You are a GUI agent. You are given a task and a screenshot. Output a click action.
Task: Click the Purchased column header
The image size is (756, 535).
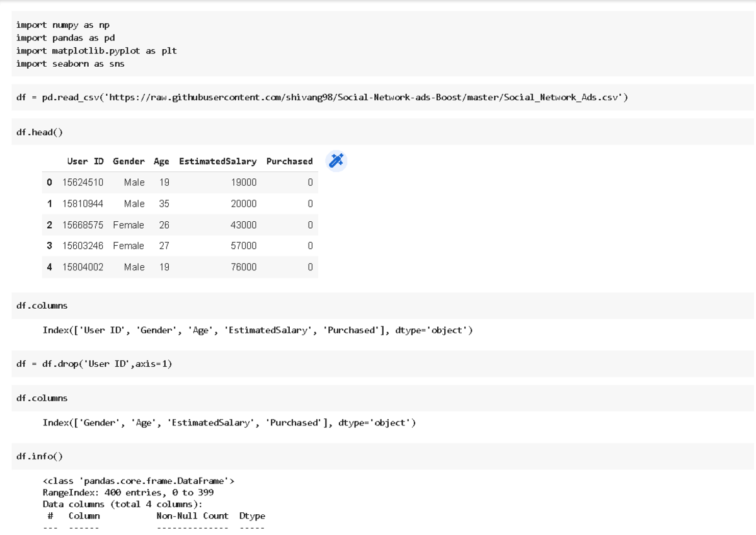point(289,161)
